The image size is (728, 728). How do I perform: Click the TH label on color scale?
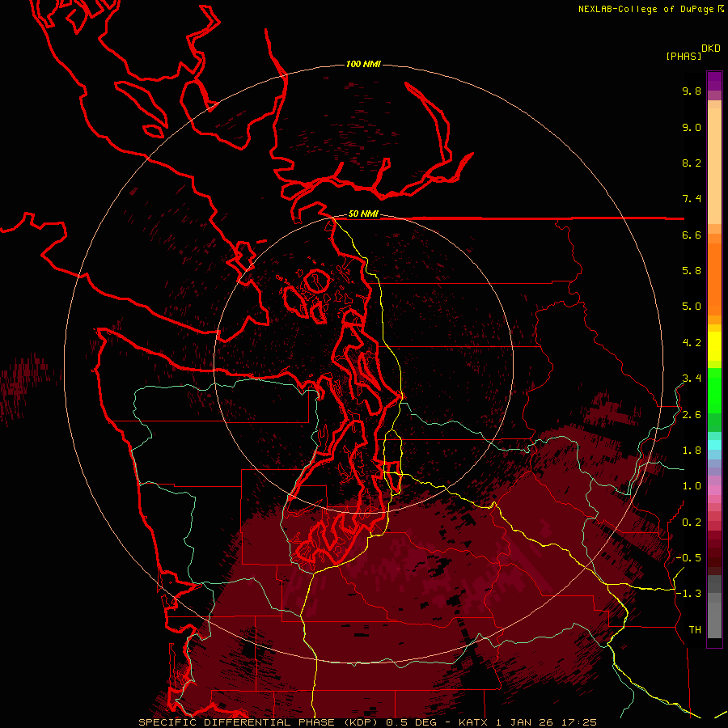tap(695, 630)
